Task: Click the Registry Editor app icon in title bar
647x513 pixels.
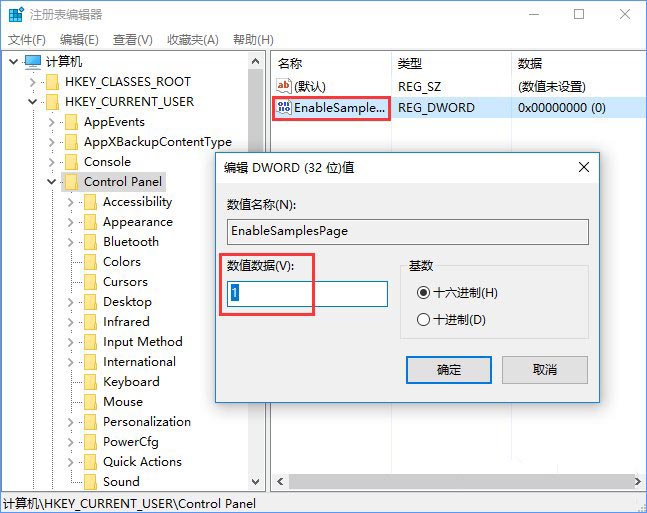Action: click(x=15, y=15)
